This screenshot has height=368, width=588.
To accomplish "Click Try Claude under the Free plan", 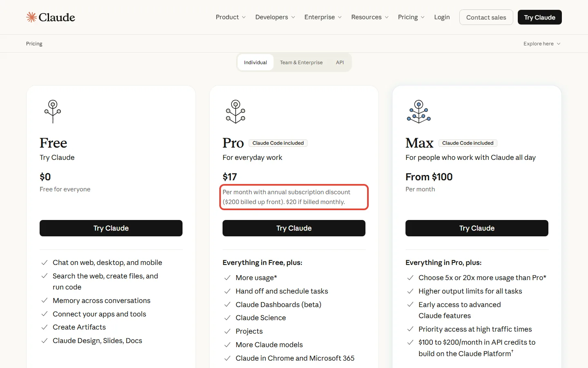I will tap(111, 228).
